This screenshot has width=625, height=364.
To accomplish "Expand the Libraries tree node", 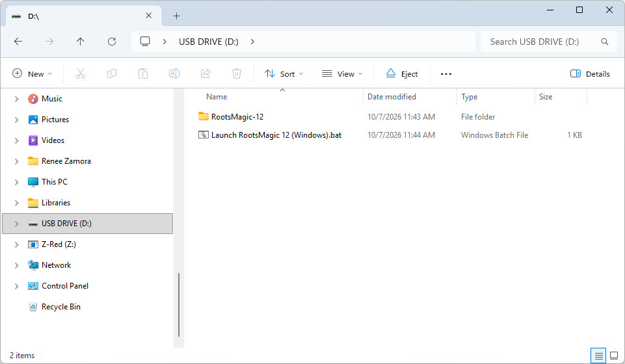I will tap(16, 203).
